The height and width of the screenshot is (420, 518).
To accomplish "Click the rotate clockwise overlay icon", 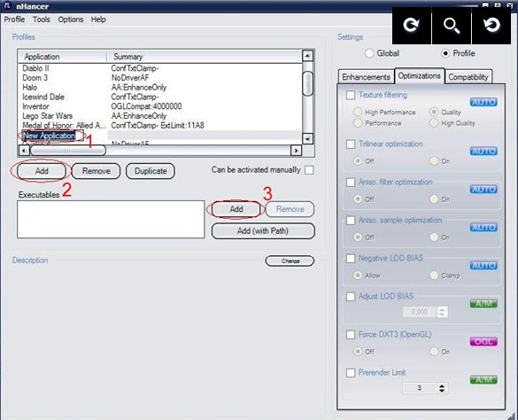I will (412, 26).
